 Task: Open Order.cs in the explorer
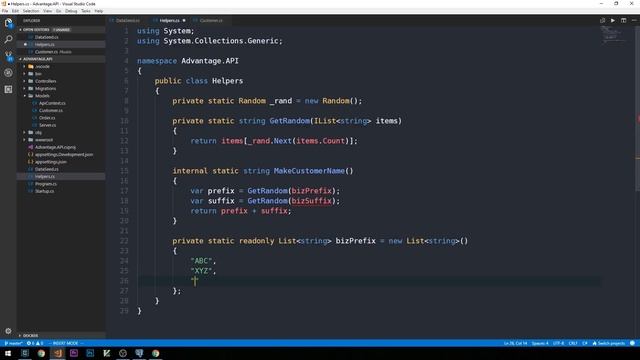point(47,118)
